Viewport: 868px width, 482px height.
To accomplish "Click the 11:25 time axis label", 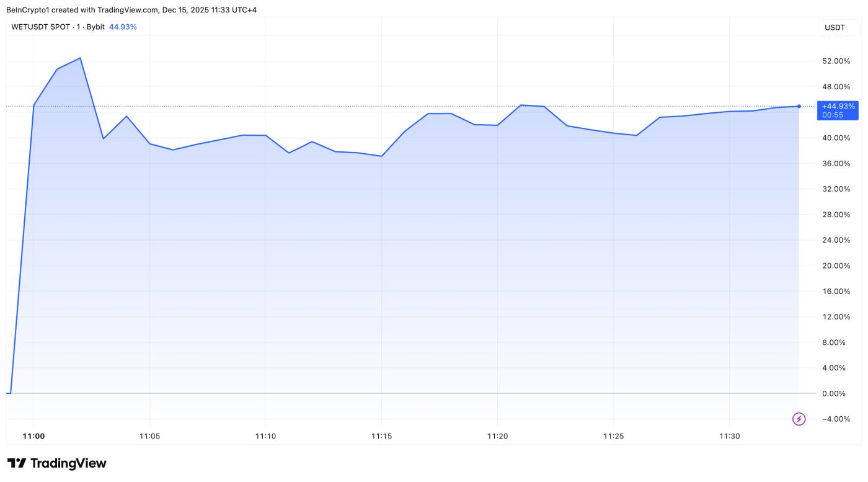I will [x=613, y=436].
